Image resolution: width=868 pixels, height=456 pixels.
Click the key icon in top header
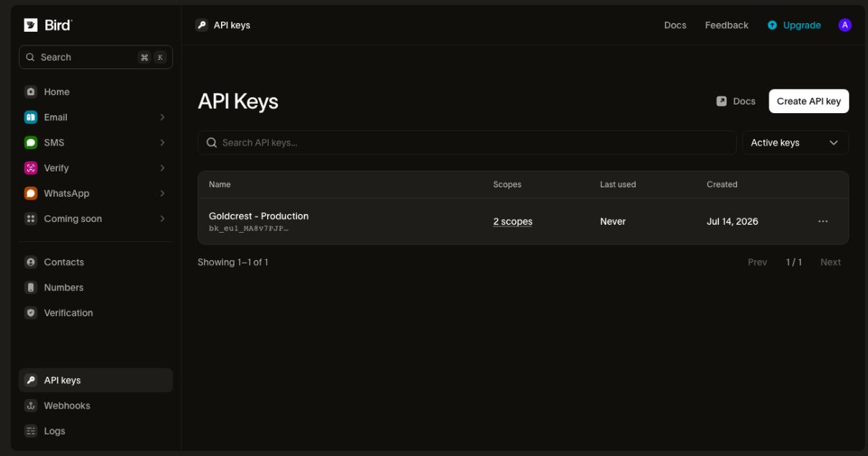tap(202, 25)
